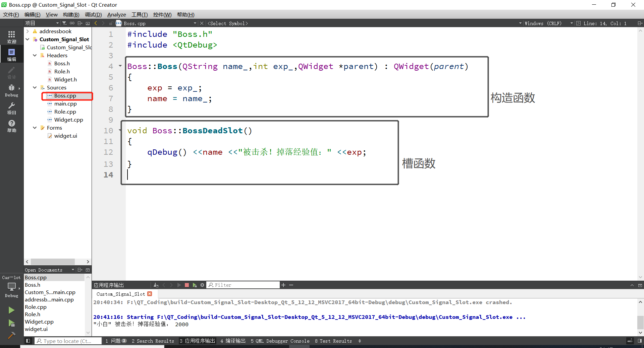Close the Boss.cpp editor document

coord(202,23)
